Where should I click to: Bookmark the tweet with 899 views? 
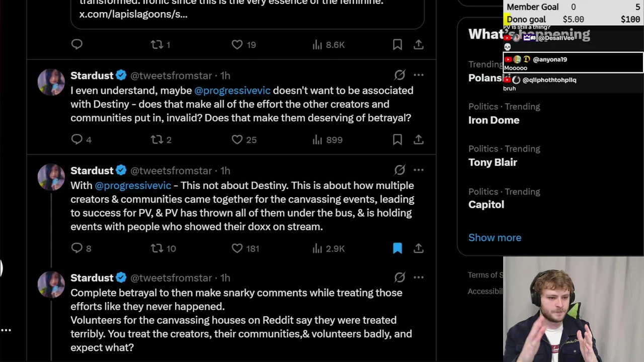click(x=397, y=139)
